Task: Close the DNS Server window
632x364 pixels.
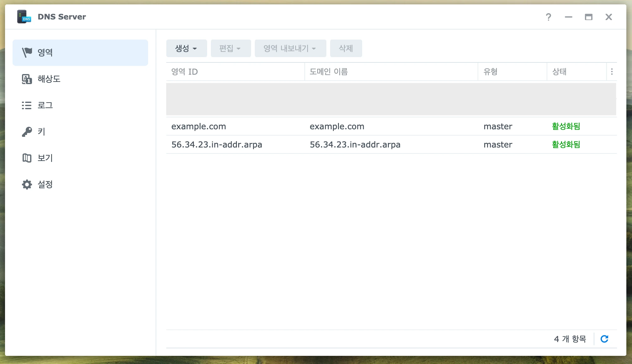Action: [x=608, y=17]
